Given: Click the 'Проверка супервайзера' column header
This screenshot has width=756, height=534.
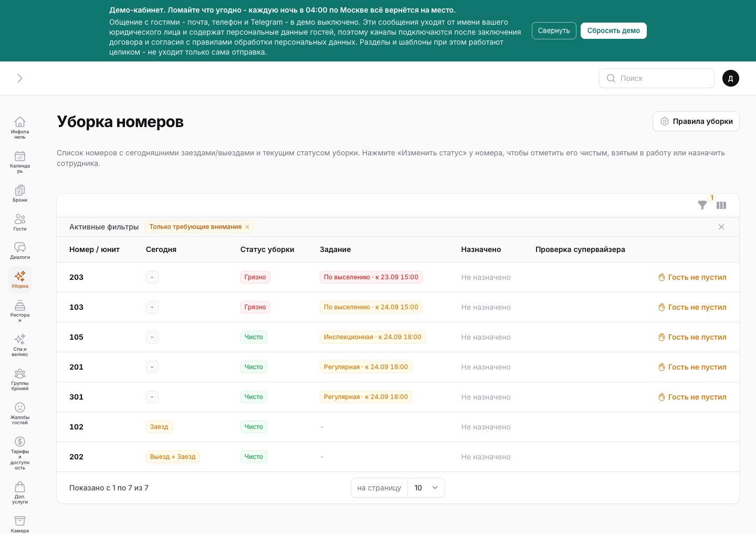Looking at the screenshot, I should click(580, 249).
